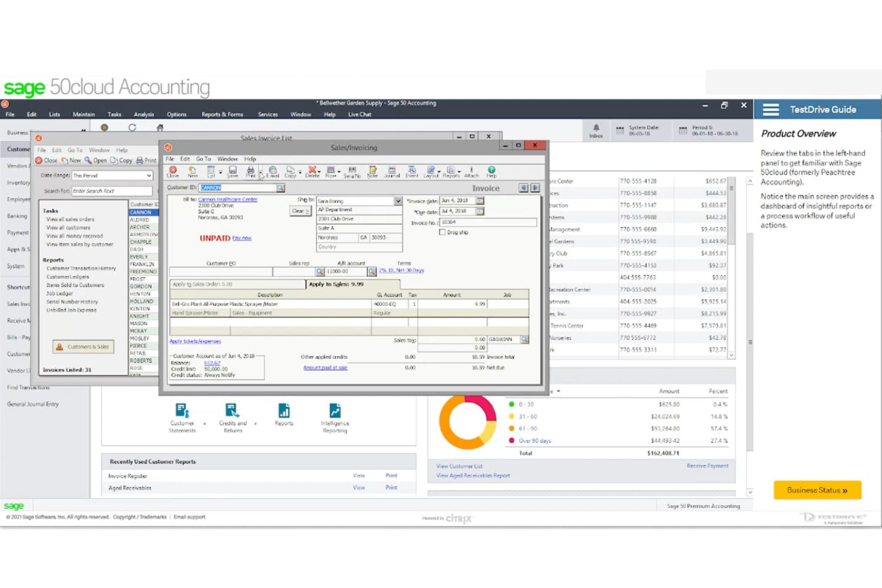This screenshot has height=588, width=882.
Task: Open the Reports & Forms menu
Action: pos(222,114)
